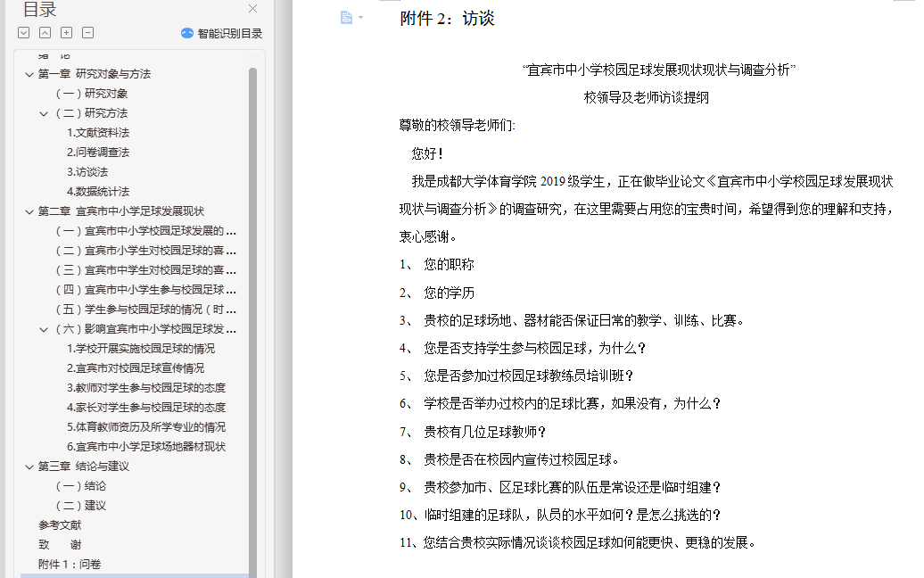Click the 智能识别目录 cloud icon
The width and height of the screenshot is (924, 578).
tap(186, 33)
